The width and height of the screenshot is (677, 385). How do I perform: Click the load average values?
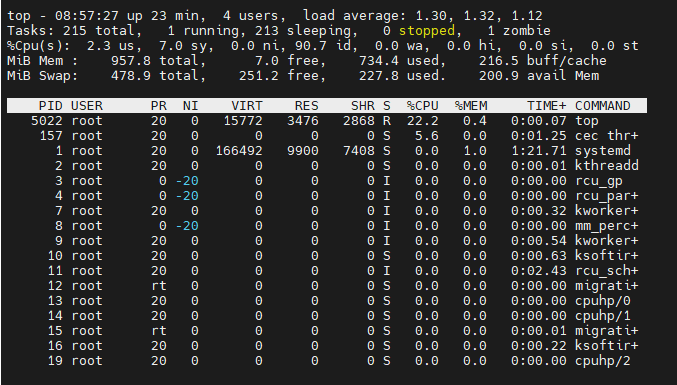[x=479, y=16]
